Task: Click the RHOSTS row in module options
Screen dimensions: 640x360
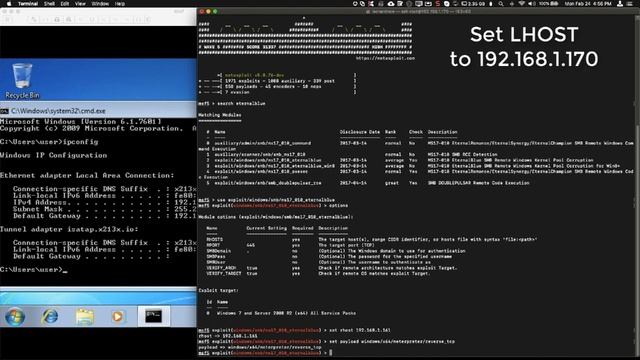Action: [371, 240]
